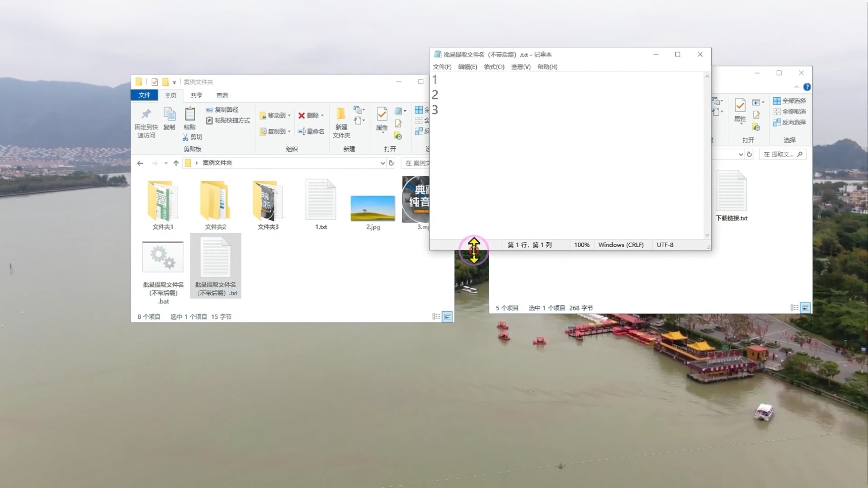Click the 重命名 (rename) ribbon button
868x488 pixels.
311,131
